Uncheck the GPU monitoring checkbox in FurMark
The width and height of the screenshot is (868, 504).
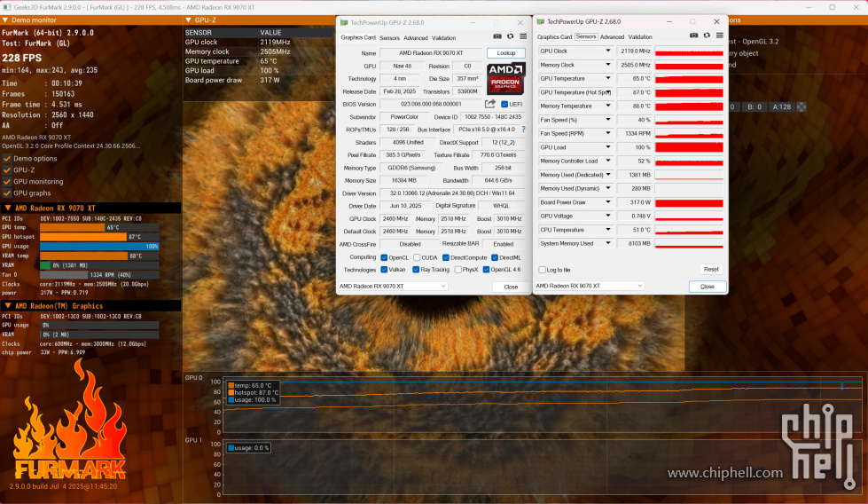point(8,181)
